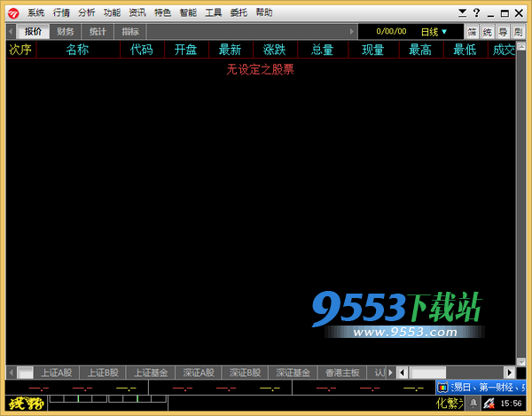Open the 行情 menu
This screenshot has height=416, width=532.
point(61,13)
